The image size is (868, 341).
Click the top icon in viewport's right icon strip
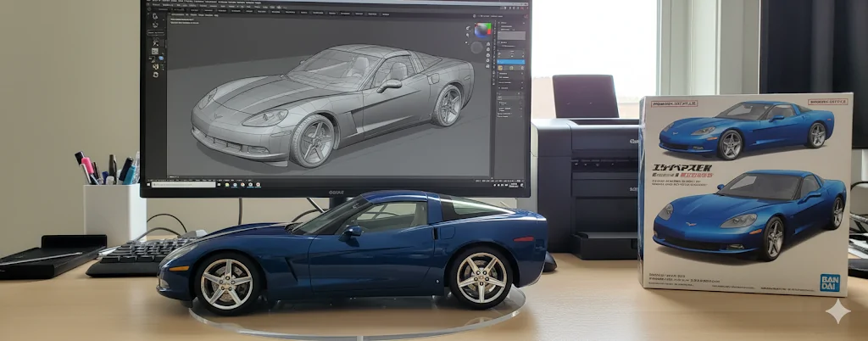(x=487, y=44)
